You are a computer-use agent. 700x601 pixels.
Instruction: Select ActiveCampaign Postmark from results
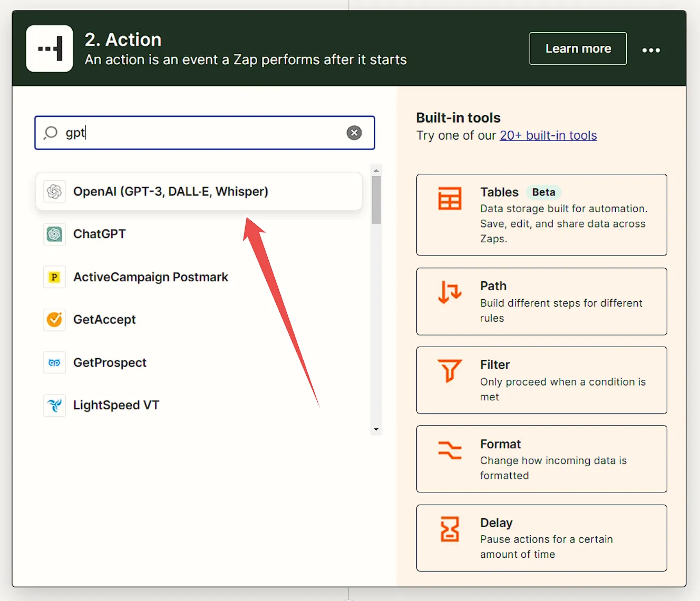(199, 277)
